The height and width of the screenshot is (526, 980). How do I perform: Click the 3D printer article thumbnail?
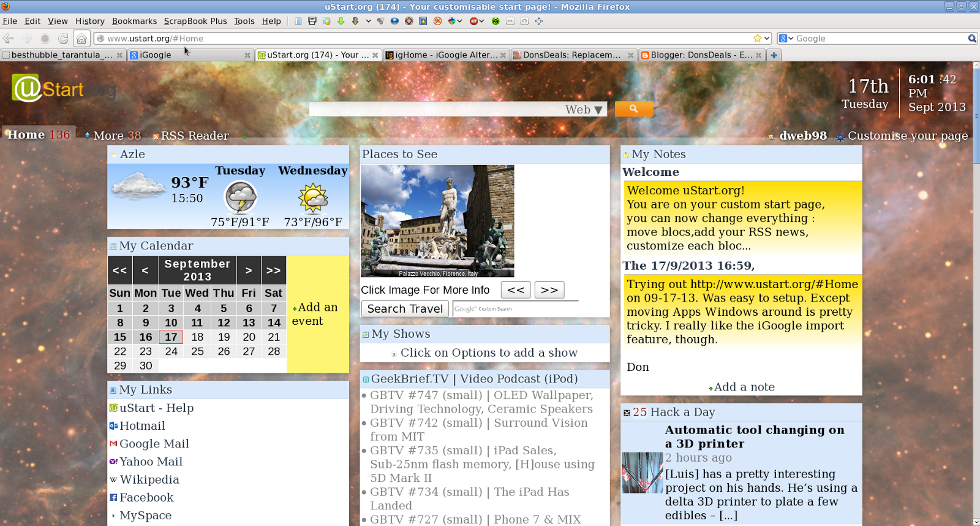click(x=643, y=473)
